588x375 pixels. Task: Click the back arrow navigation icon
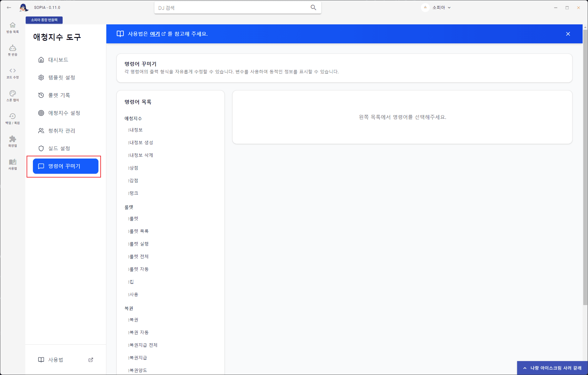(9, 7)
